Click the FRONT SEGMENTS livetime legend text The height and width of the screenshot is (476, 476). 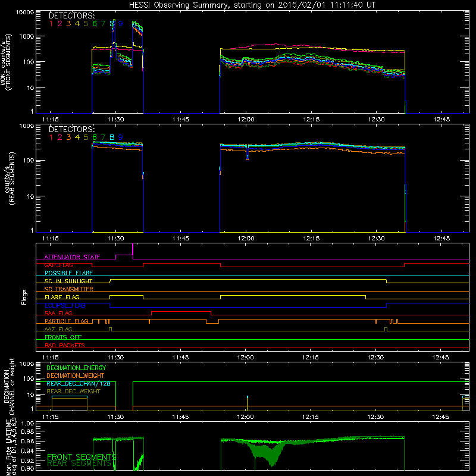pyautogui.click(x=82, y=457)
